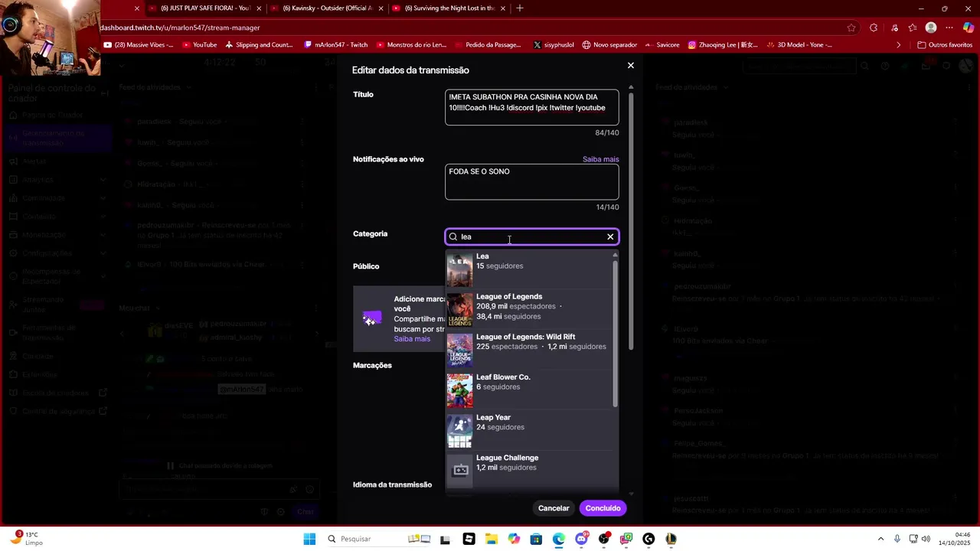Screen dimensions: 980x551
Task: Close the Kavinsky - Outsider tab
Action: pyautogui.click(x=381, y=8)
